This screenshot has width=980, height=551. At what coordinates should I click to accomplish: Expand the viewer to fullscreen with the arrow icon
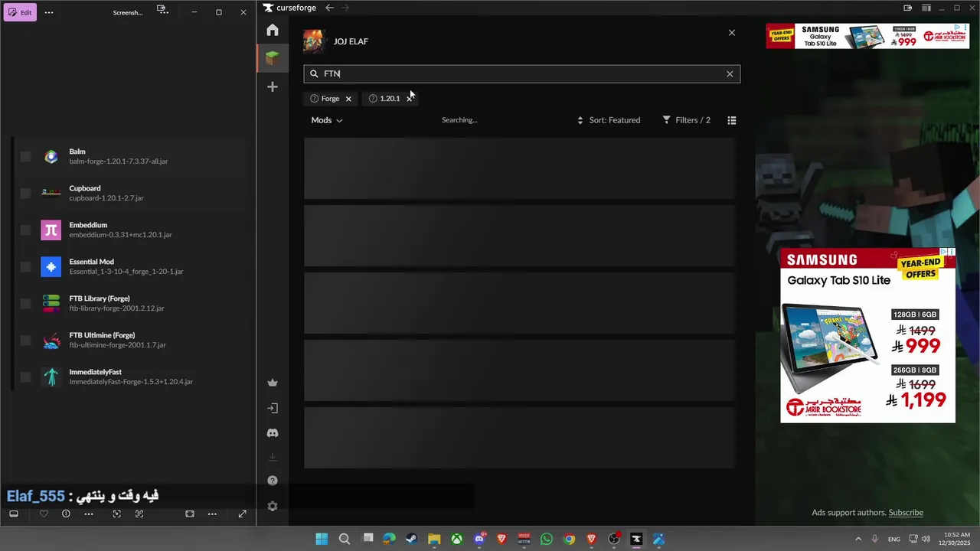pos(242,514)
